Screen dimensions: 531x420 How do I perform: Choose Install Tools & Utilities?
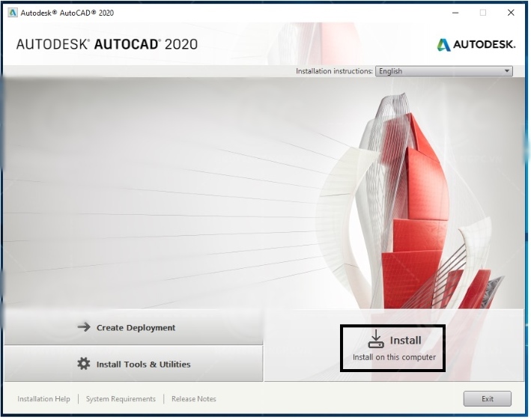tap(133, 364)
